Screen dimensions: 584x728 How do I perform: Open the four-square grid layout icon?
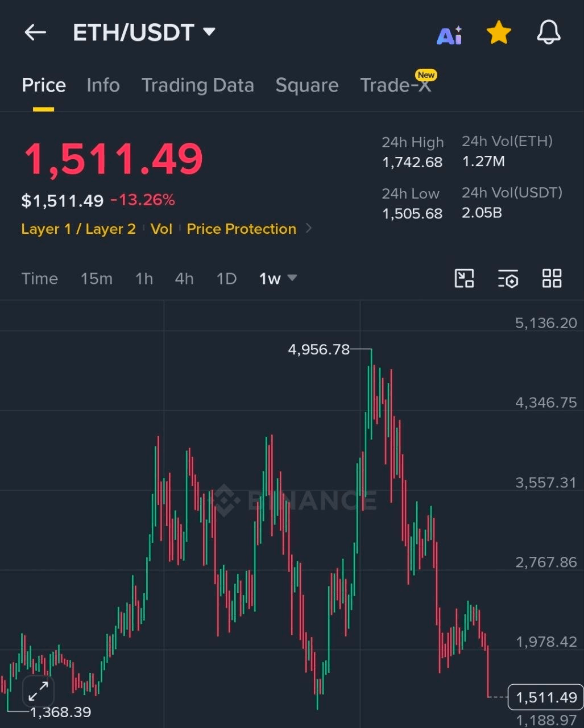(552, 279)
